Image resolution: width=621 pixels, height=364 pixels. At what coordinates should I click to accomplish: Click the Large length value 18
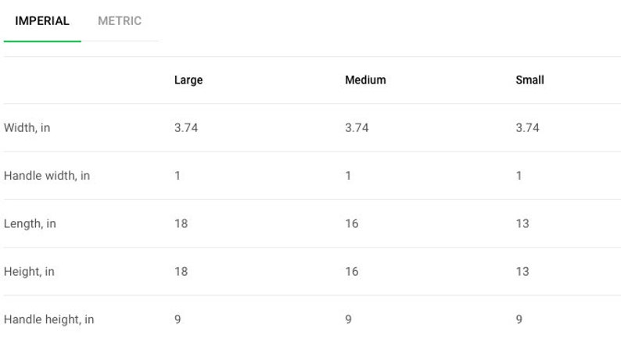pyautogui.click(x=181, y=223)
